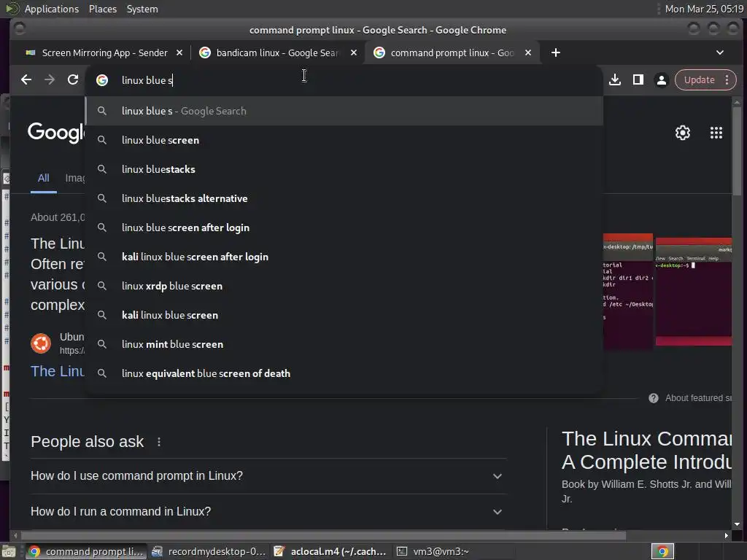Click search icon beside 'linux bluestacks'
This screenshot has height=560, width=747.
point(102,169)
